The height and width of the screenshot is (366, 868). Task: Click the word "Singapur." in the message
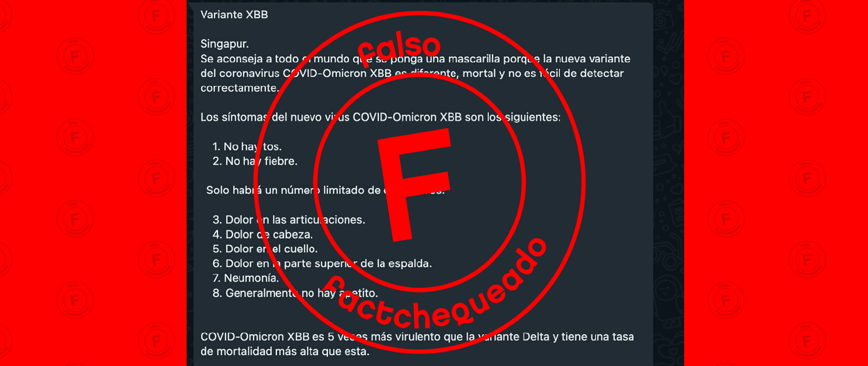point(225,44)
